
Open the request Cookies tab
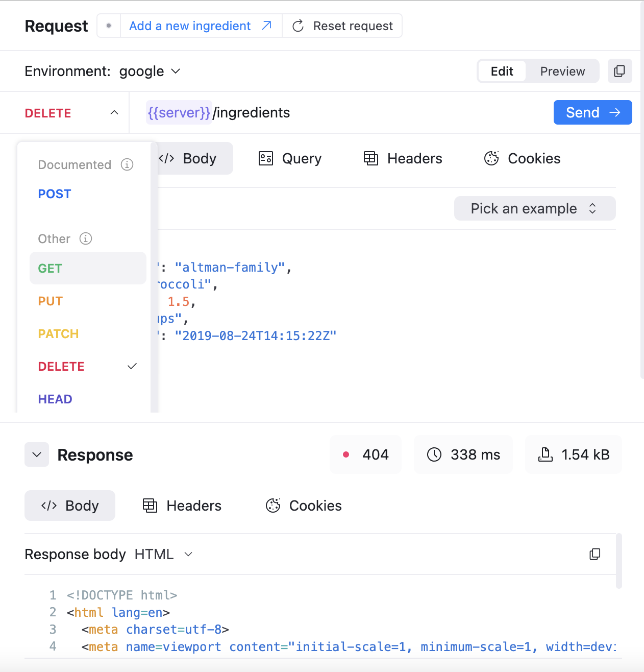[x=522, y=159]
